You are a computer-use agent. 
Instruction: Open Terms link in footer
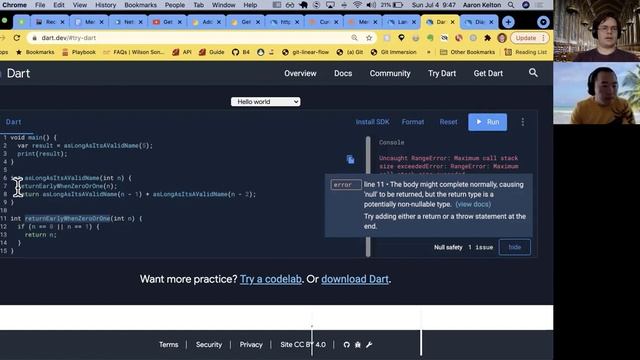click(x=169, y=345)
